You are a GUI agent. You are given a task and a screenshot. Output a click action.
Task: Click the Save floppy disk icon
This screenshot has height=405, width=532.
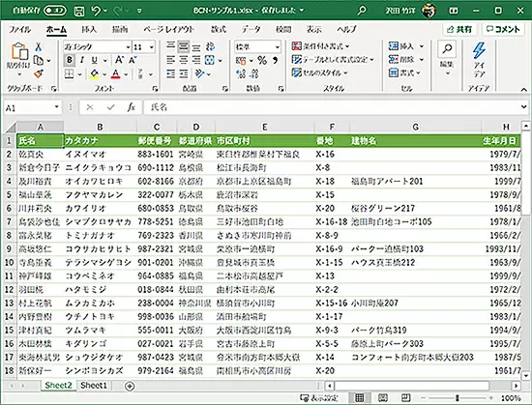79,12
